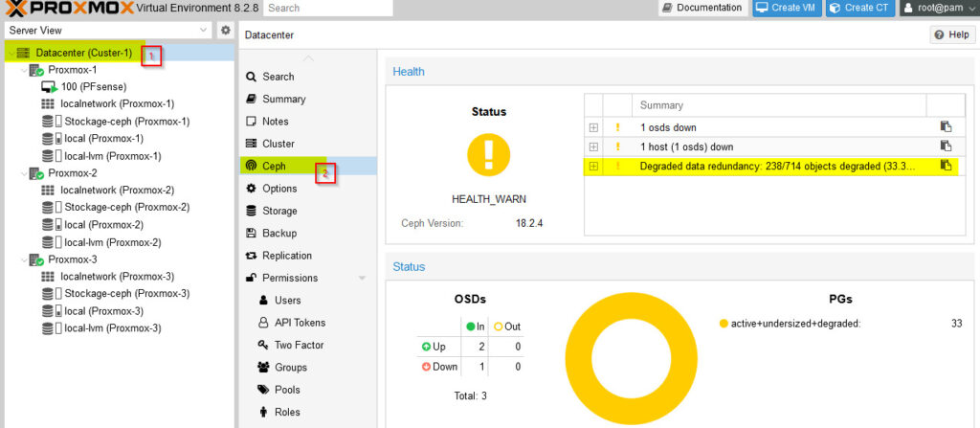Copy the '1 osds down' warning details
The height and width of the screenshot is (428, 980).
[946, 127]
